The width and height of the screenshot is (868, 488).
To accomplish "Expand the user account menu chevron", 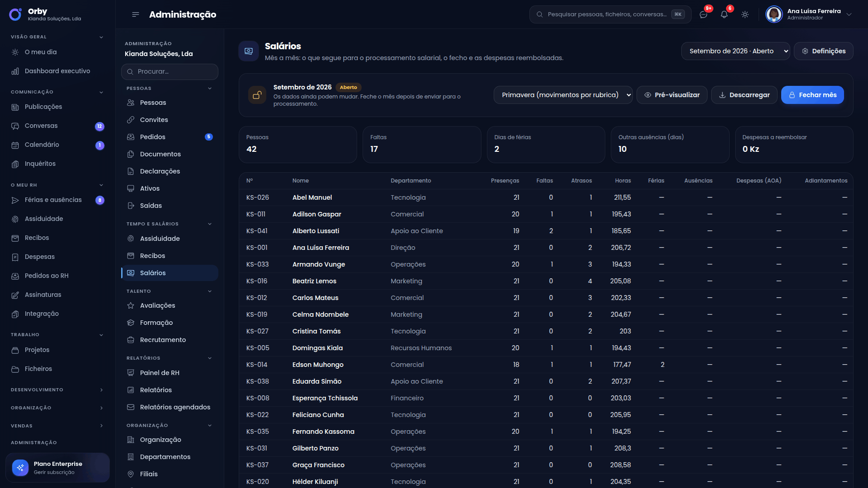I will tap(849, 14).
